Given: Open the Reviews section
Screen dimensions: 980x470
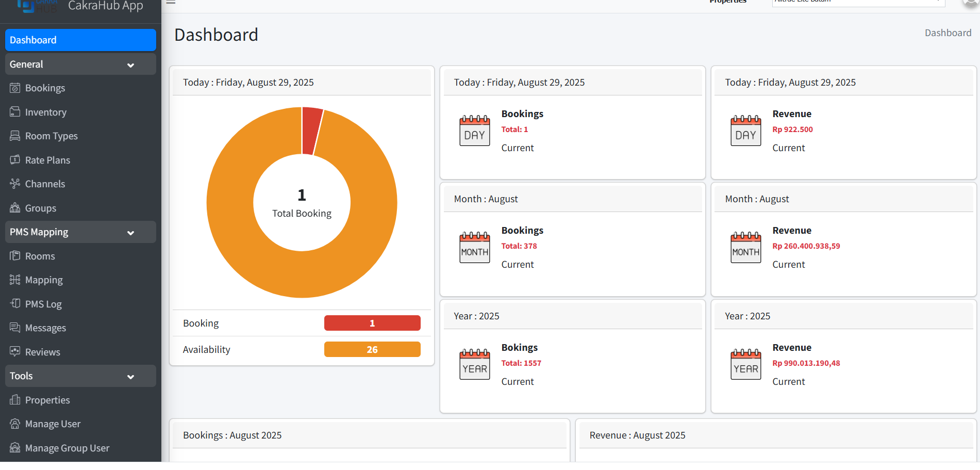Looking at the screenshot, I should pyautogui.click(x=42, y=352).
